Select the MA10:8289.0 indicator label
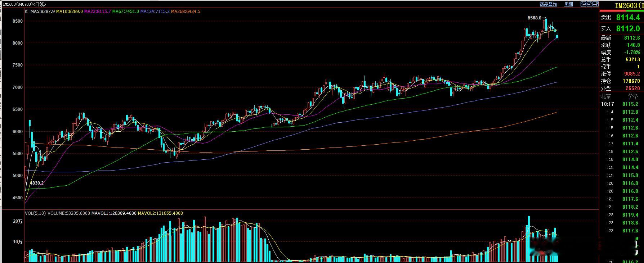 [70, 12]
